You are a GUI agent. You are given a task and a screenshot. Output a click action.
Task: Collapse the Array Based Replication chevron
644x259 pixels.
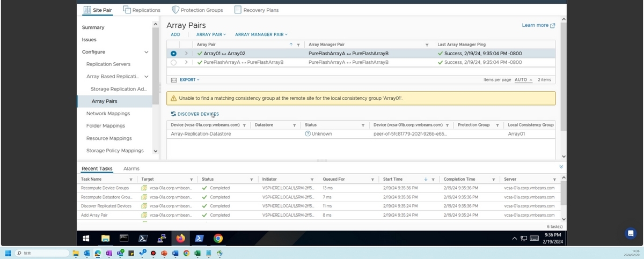147,77
